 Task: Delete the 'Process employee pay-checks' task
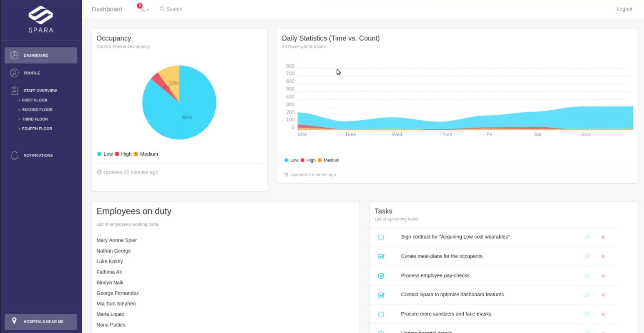pos(603,276)
